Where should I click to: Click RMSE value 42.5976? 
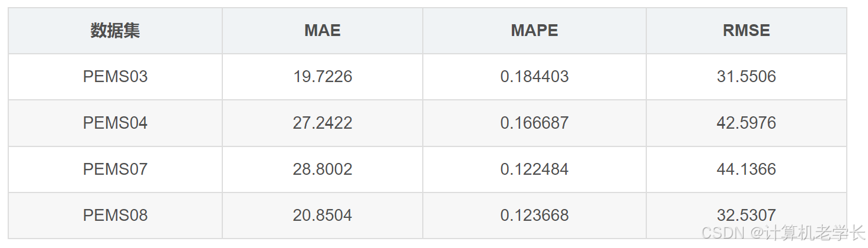(747, 123)
